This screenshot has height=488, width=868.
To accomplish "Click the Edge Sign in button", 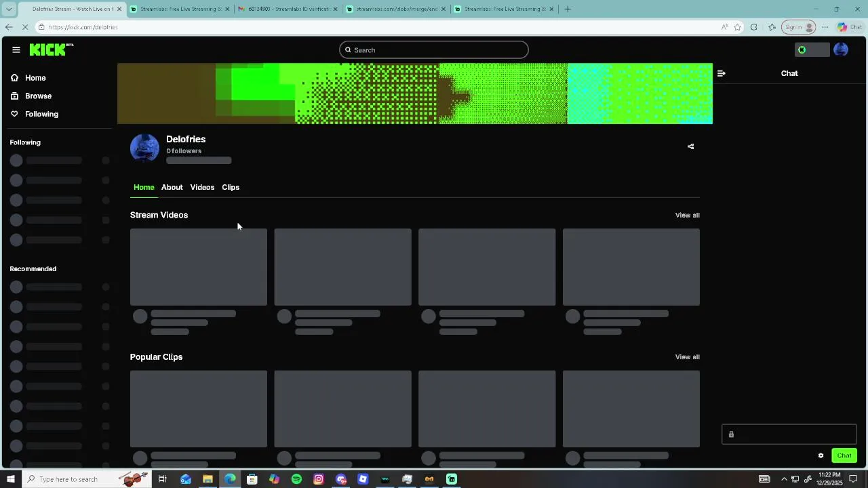I will coord(798,27).
